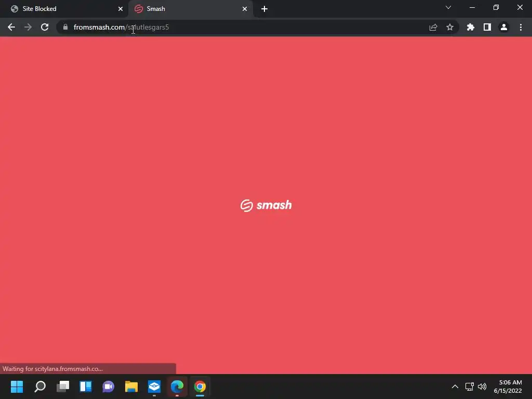The height and width of the screenshot is (399, 532).
Task: Minimize the Chrome window
Action: coord(472,7)
